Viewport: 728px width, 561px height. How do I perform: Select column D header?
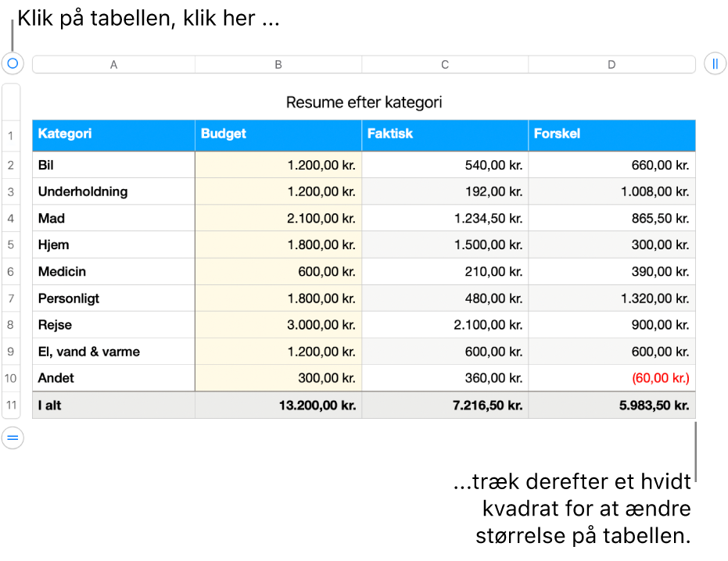coord(611,65)
